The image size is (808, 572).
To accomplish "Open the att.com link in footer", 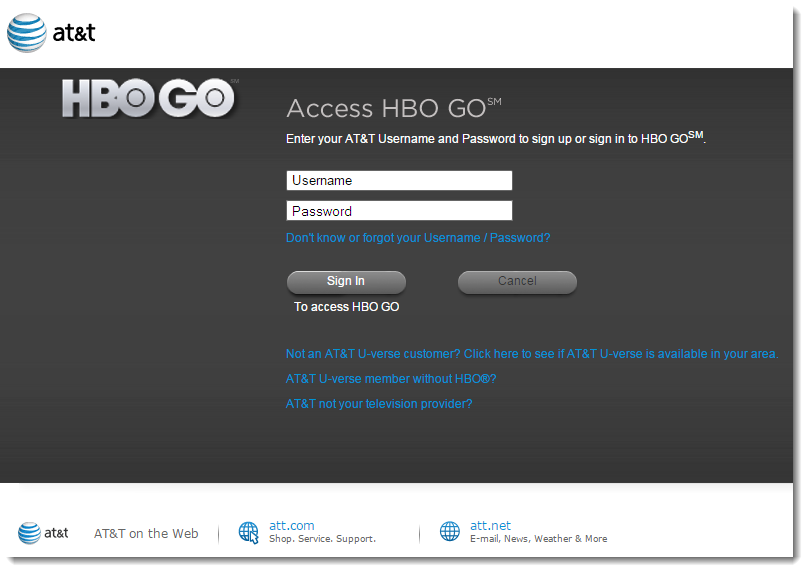I will coord(292,525).
